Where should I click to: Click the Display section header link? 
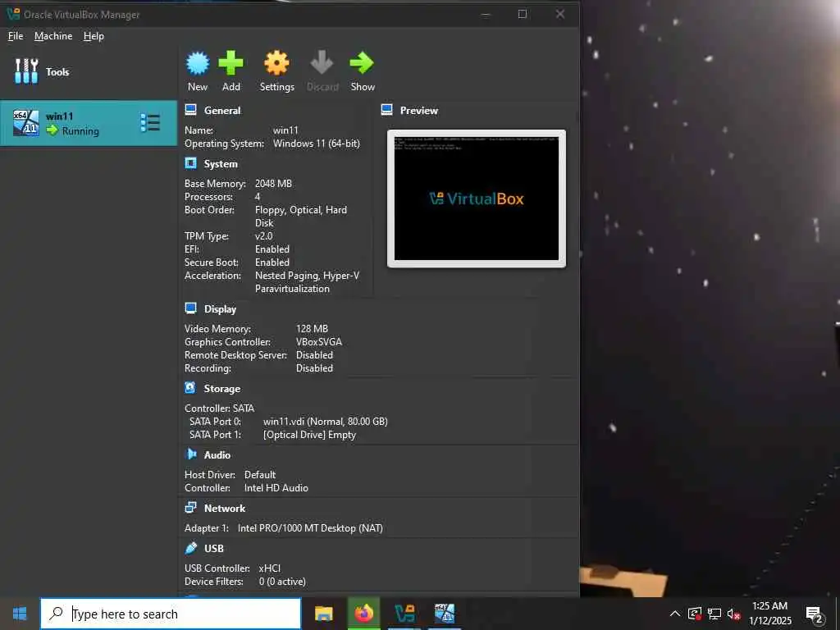[220, 308]
